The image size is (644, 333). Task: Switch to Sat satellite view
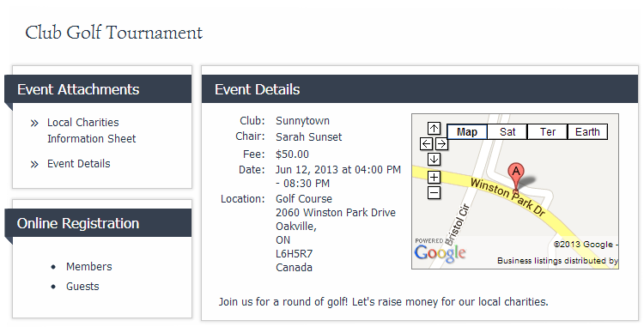(x=507, y=132)
